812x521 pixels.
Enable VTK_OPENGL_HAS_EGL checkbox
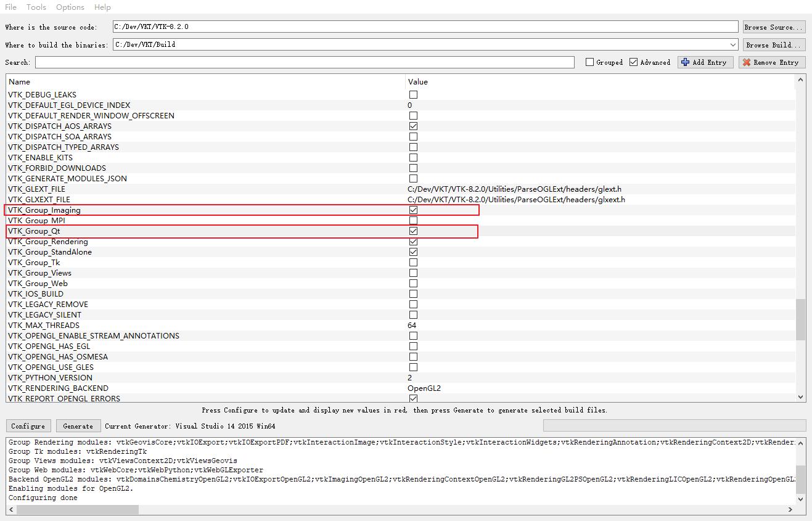tap(413, 347)
